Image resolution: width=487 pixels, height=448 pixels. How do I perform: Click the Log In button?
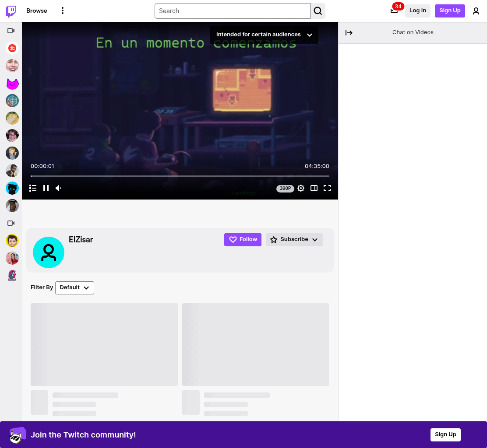point(417,11)
